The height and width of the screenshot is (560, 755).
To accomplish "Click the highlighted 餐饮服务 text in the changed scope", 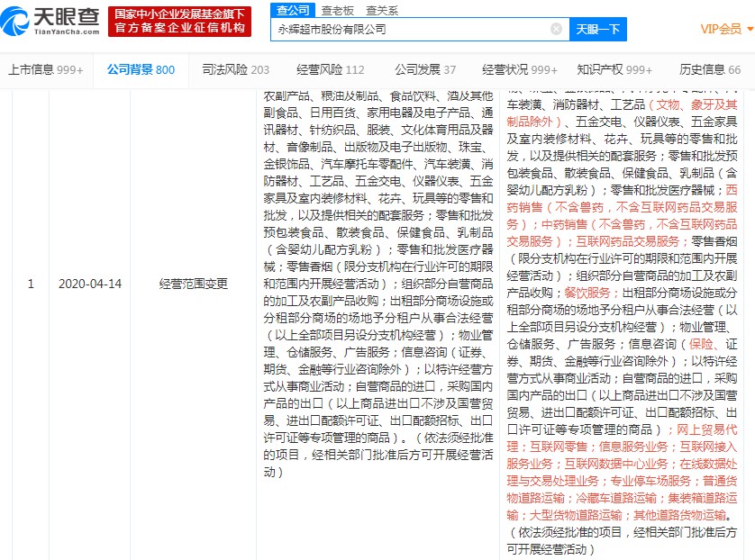I will click(x=588, y=293).
